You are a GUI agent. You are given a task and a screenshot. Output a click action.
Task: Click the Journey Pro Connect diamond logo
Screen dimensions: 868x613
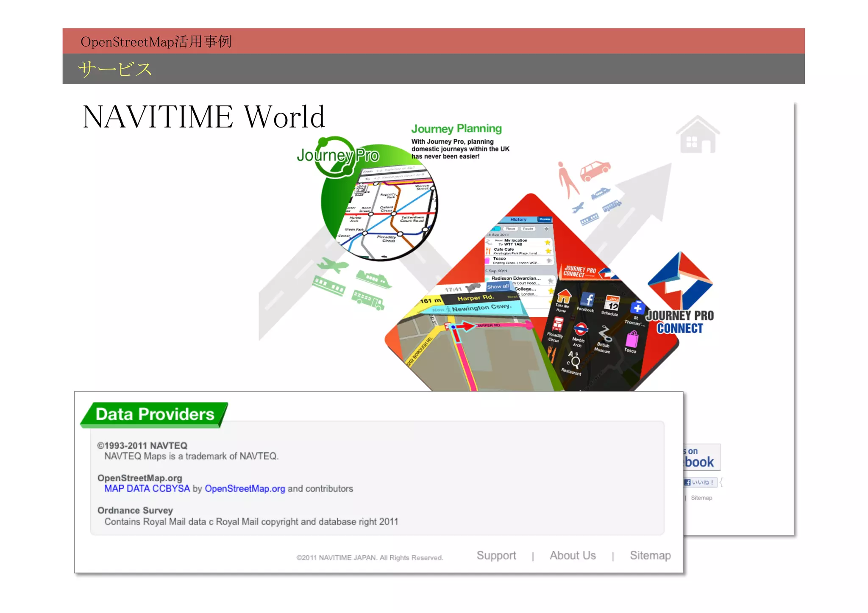680,281
